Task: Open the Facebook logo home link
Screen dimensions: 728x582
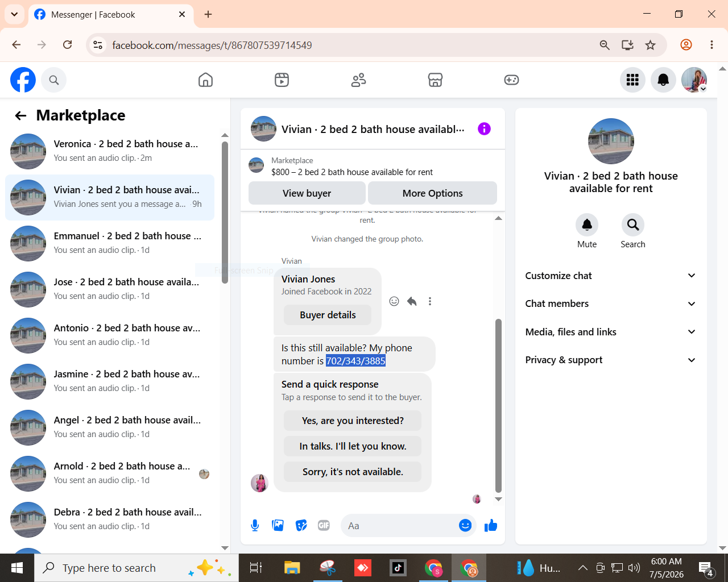Action: (x=23, y=80)
